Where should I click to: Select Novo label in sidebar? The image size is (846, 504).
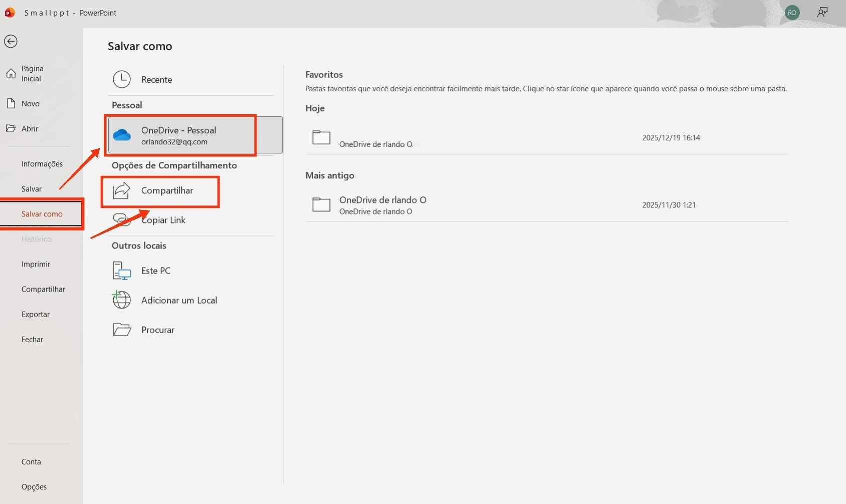pyautogui.click(x=31, y=104)
